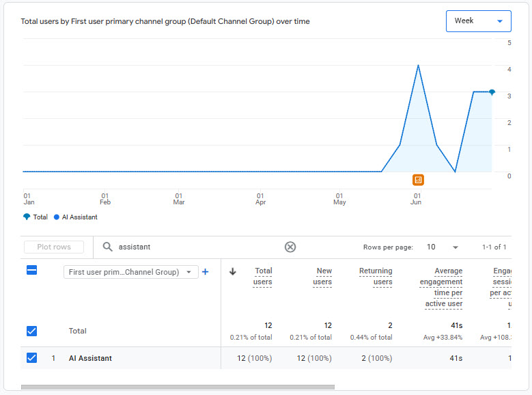Click the Total legend marker icon

[x=27, y=217]
